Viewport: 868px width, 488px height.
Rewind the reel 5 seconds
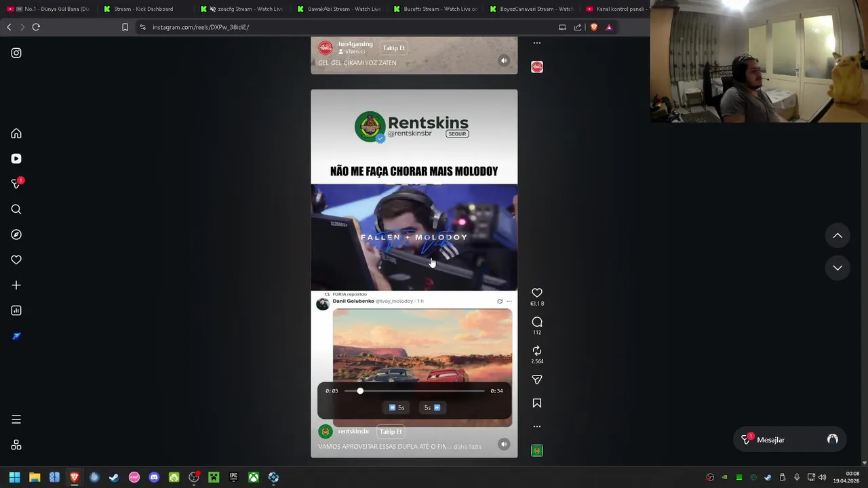coord(397,407)
